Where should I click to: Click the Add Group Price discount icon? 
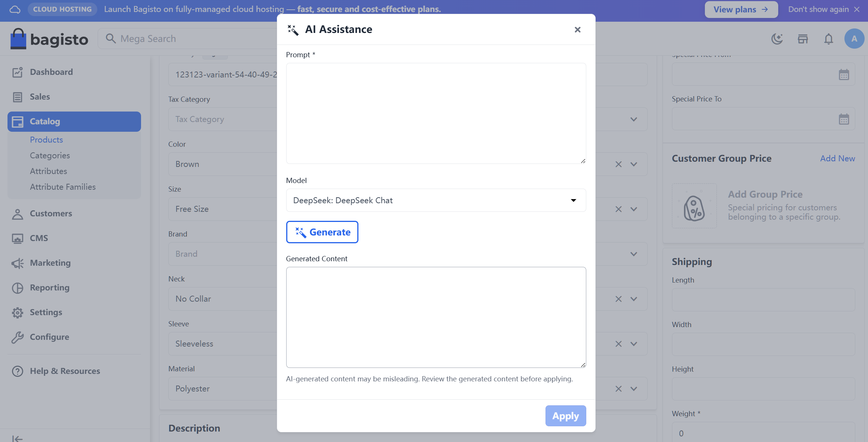tap(694, 206)
